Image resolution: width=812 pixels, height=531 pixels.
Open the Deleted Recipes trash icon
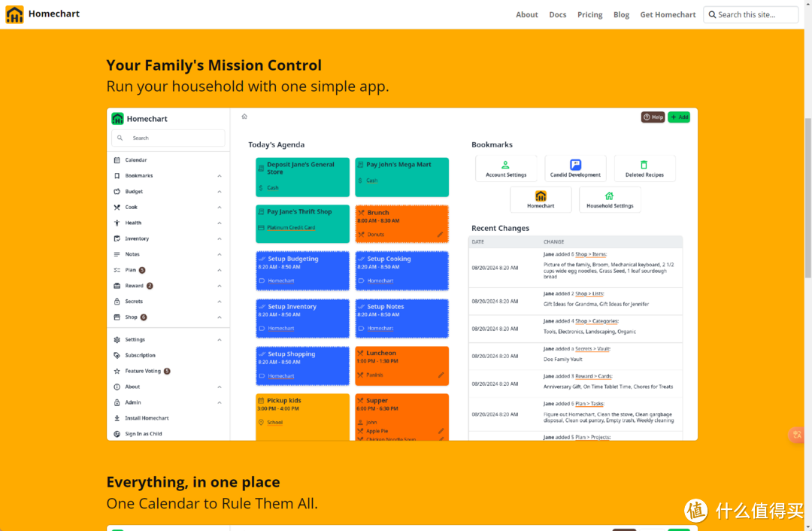(644, 165)
